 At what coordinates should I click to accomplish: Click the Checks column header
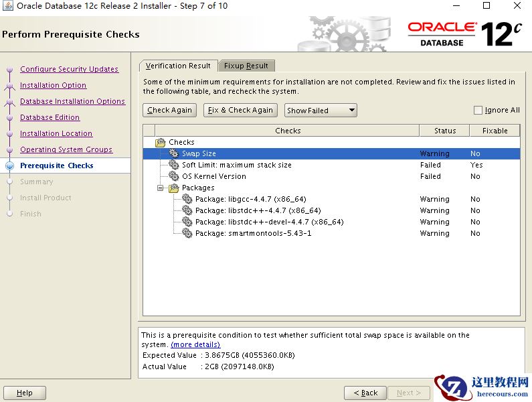tap(287, 131)
